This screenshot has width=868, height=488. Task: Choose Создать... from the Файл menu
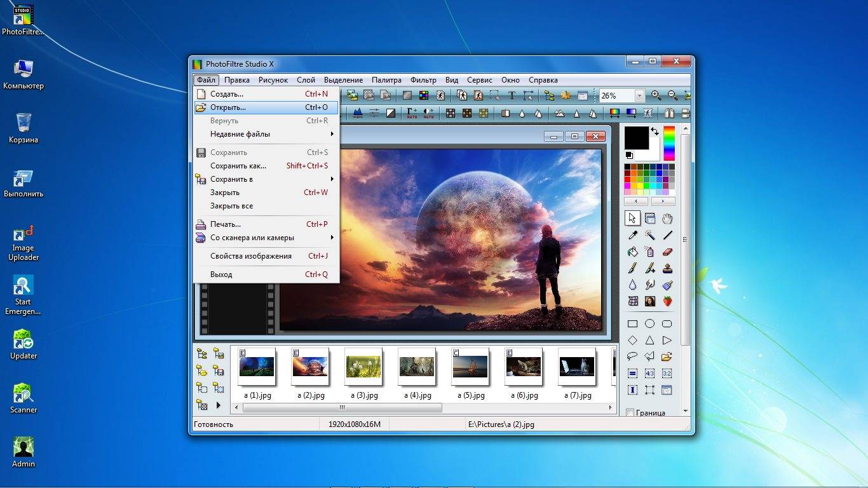(x=266, y=94)
